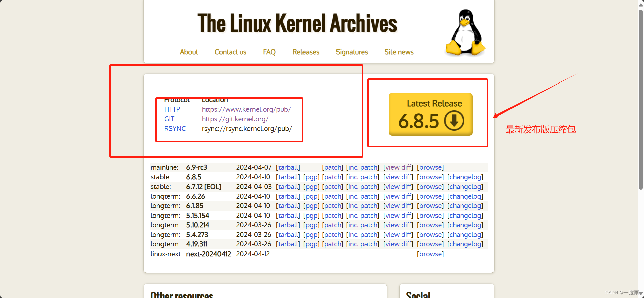Download tarball for 6.7.12 [EOL]
Image resolution: width=644 pixels, height=298 pixels.
(x=288, y=187)
